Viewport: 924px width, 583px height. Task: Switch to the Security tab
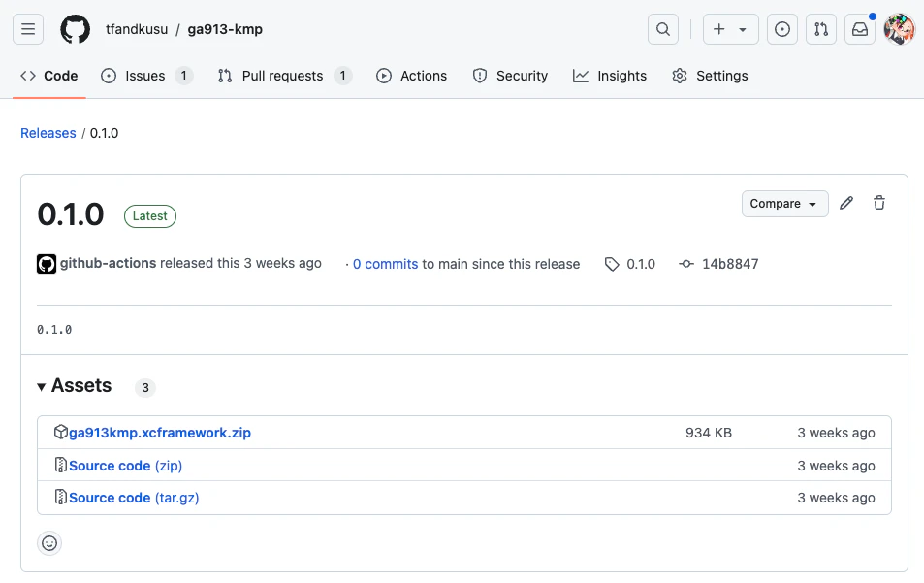[510, 76]
